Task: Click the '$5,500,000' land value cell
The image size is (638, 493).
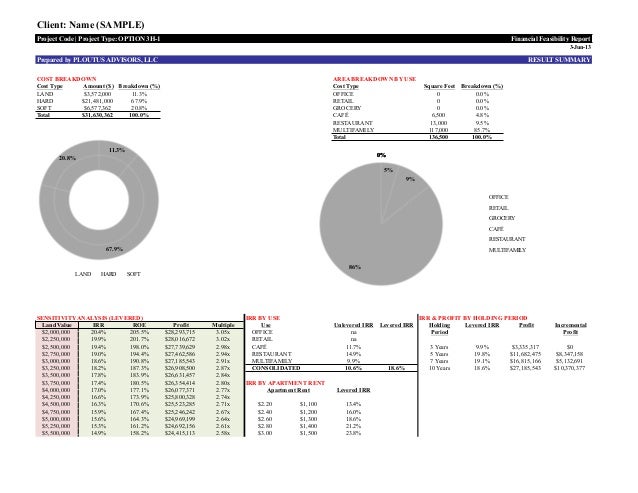Action: click(x=56, y=433)
